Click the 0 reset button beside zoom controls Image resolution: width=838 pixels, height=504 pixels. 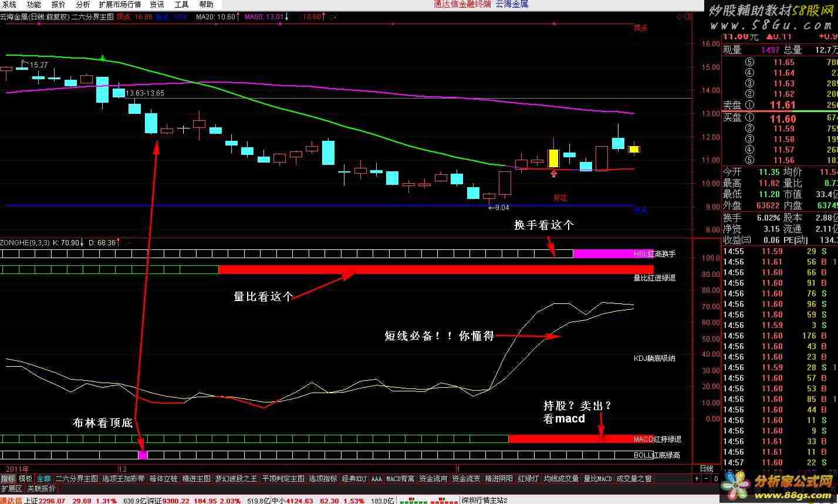tap(716, 479)
